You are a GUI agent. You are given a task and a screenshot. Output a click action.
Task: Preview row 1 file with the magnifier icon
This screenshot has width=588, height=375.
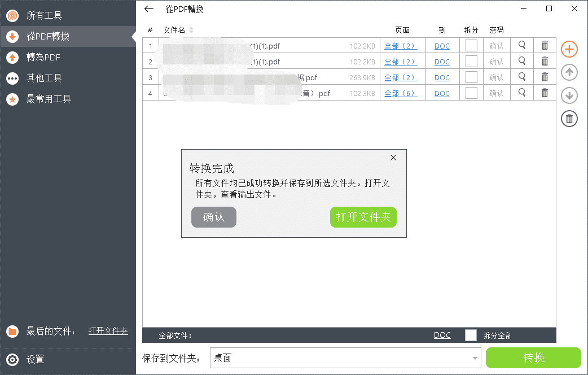[522, 45]
